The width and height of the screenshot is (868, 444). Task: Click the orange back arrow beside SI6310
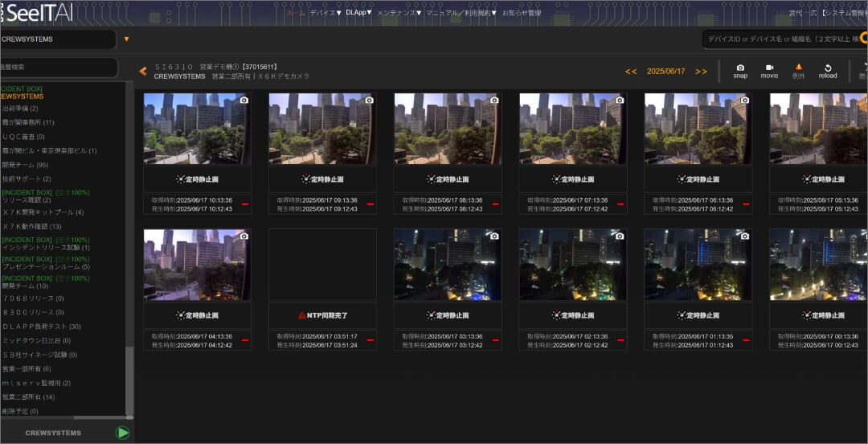(x=143, y=72)
